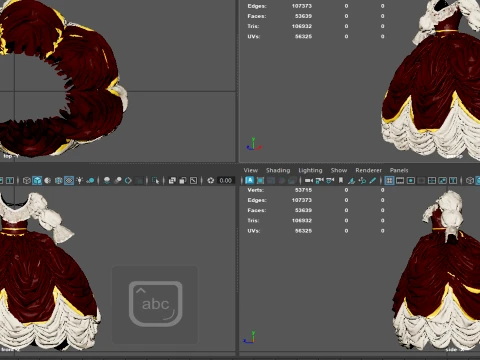Toggle the X-Ray icon
Viewport: 480px width, 360px height.
coord(172,181)
